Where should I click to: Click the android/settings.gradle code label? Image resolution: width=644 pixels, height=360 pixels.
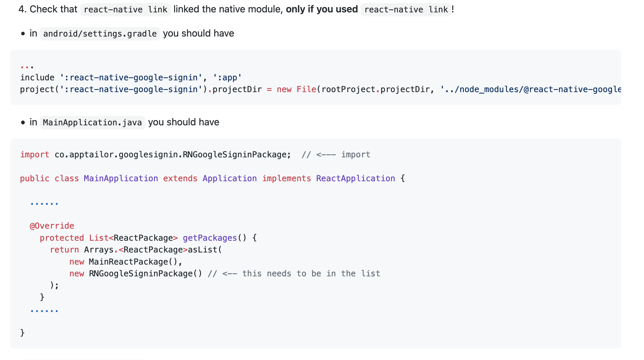point(100,34)
